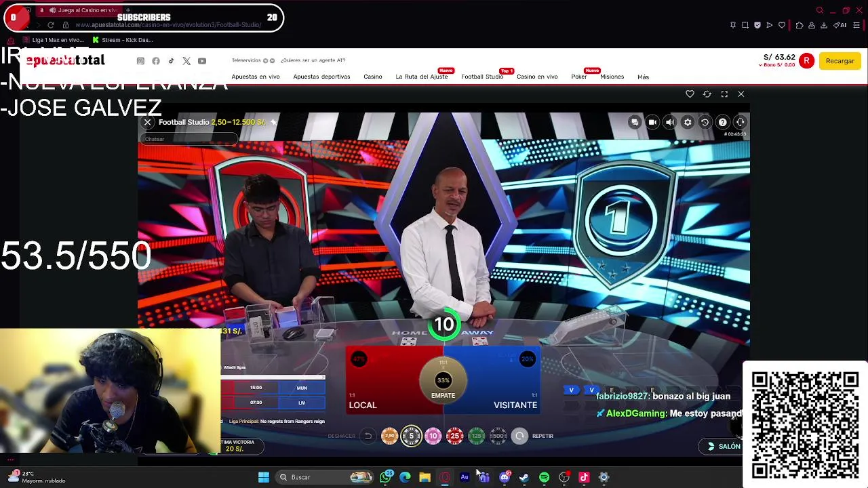
Task: Open the Salón lobby button
Action: [x=723, y=446]
